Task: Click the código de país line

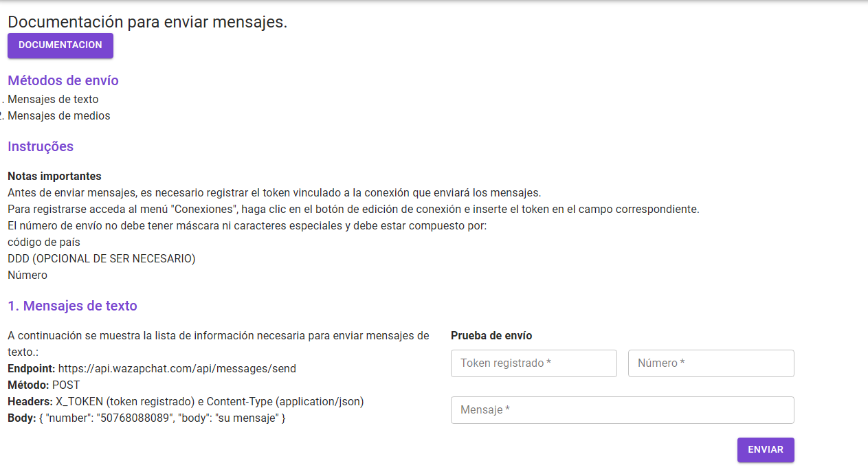Action: (44, 242)
